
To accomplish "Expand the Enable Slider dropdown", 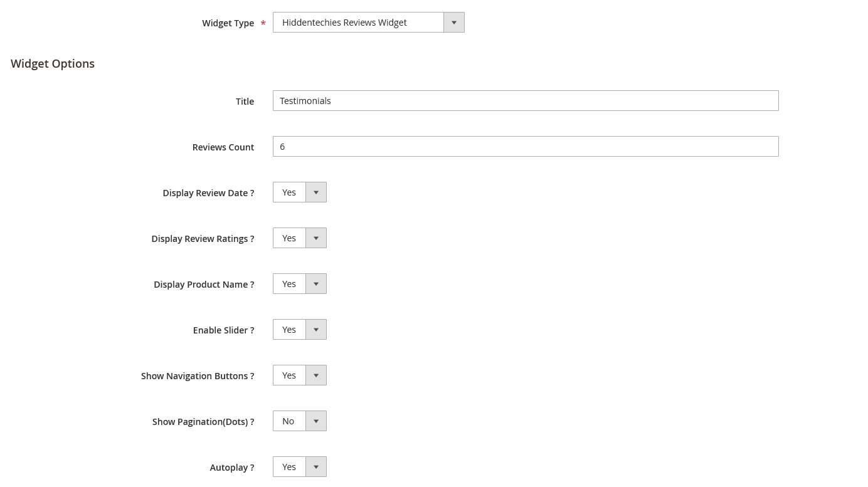I will [x=300, y=330].
